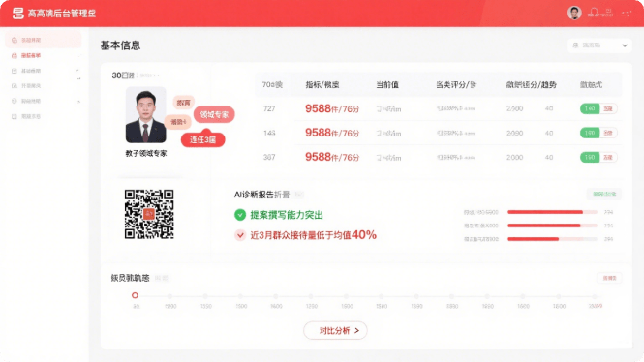Toggle the small tag next to AI诊断报告折叠
This screenshot has width=644, height=362.
[299, 195]
